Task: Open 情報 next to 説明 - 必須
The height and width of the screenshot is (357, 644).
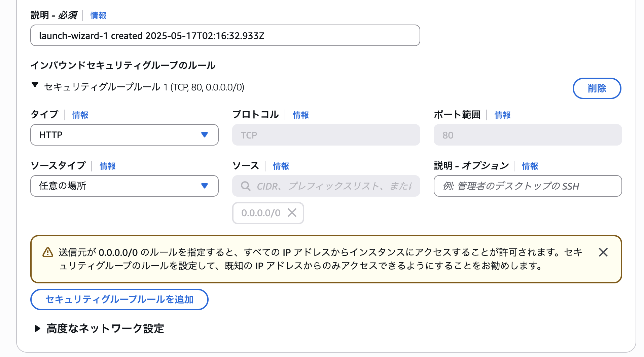Action: click(x=98, y=15)
